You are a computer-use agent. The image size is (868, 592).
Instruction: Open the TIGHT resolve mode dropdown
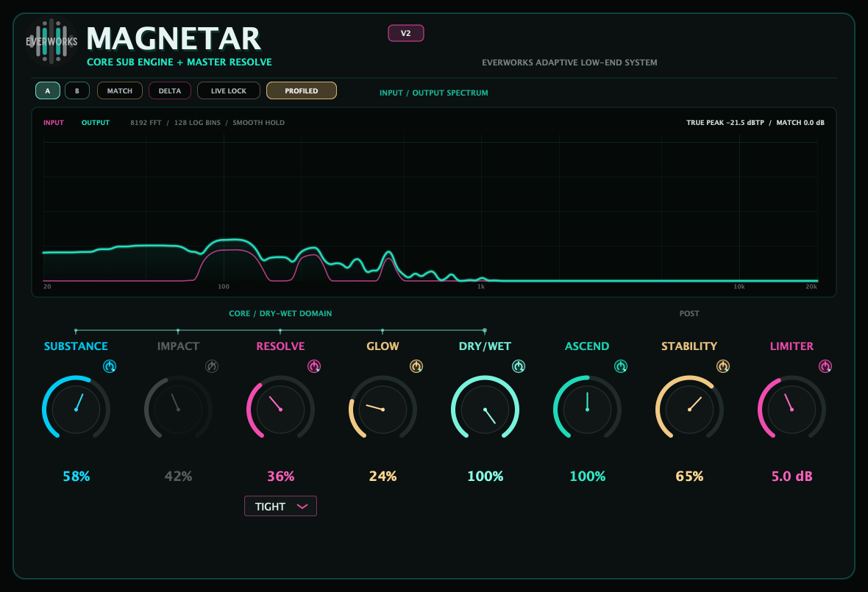click(281, 506)
